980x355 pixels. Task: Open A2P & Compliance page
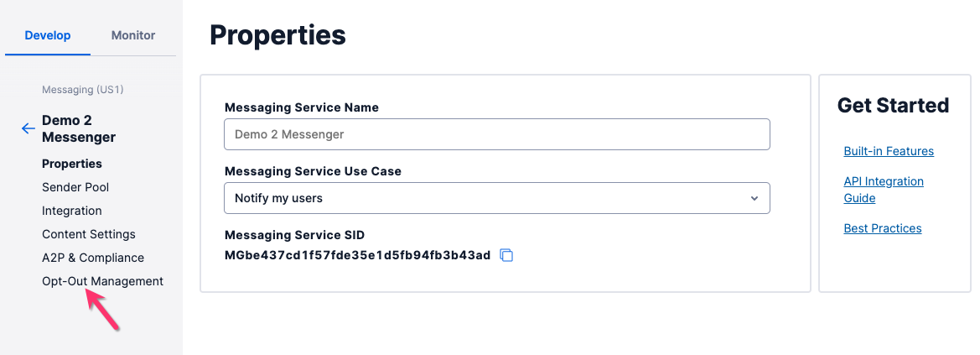93,258
